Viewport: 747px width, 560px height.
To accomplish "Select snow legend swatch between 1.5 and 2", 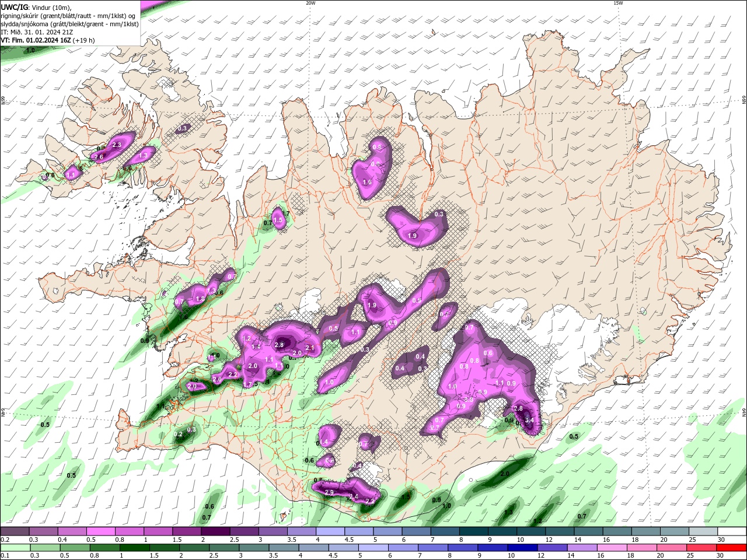I will [186, 531].
